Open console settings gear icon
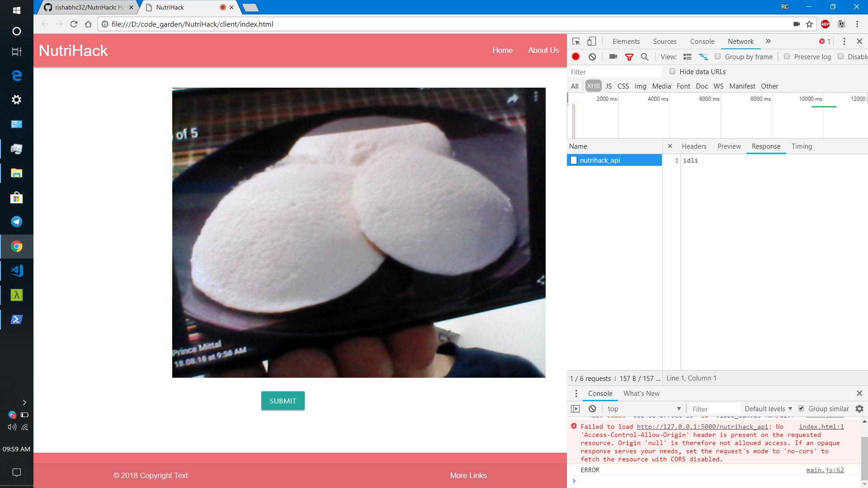 tap(859, 408)
